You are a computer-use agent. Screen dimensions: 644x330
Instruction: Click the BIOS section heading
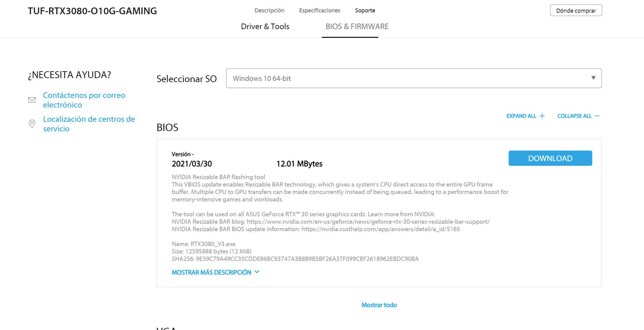167,128
